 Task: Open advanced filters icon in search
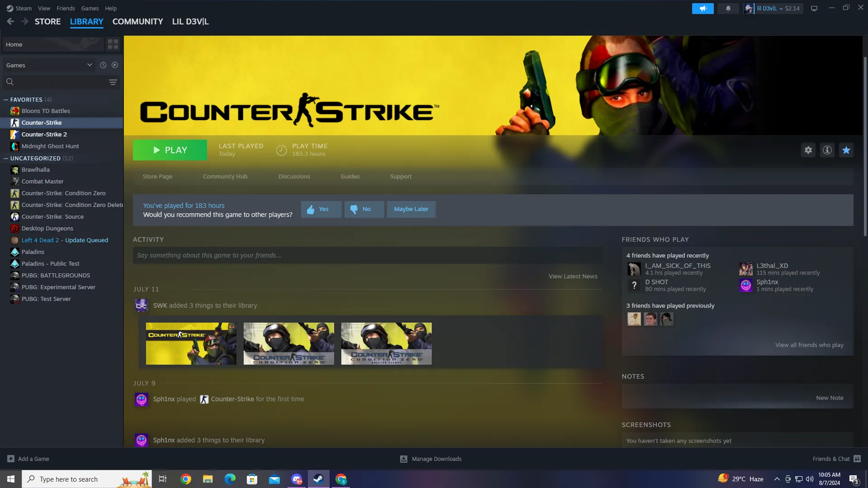point(113,82)
